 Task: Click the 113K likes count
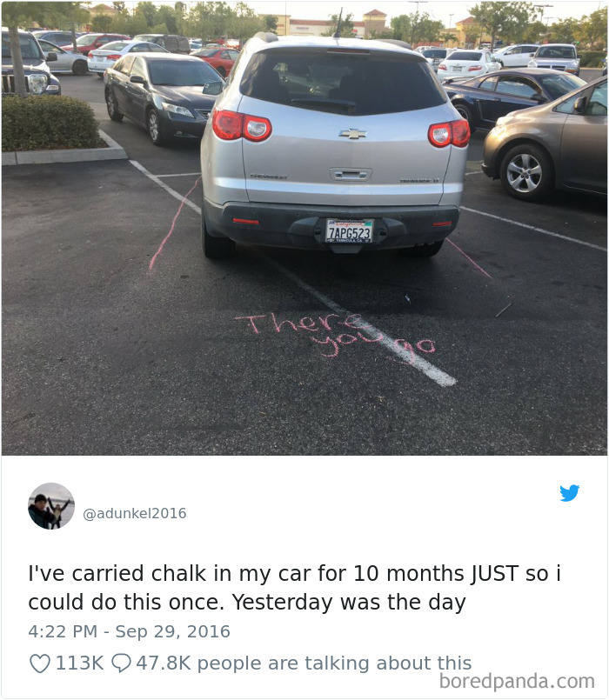click(x=79, y=663)
